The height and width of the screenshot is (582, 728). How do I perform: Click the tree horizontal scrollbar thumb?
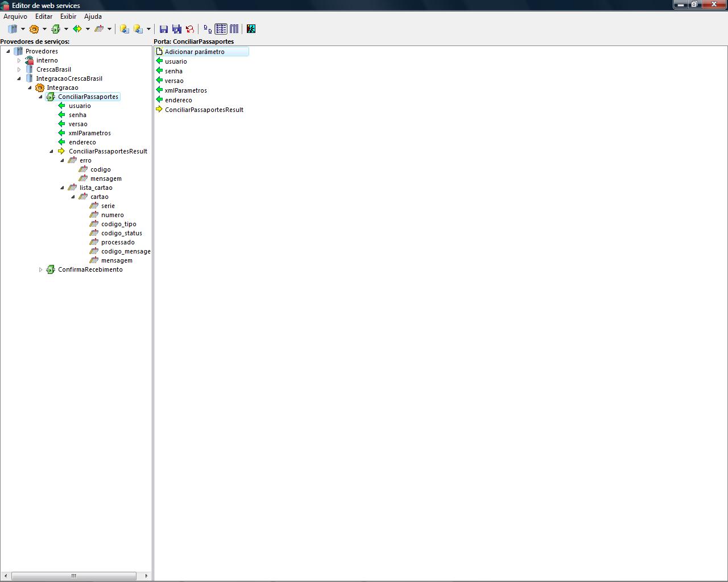(73, 576)
